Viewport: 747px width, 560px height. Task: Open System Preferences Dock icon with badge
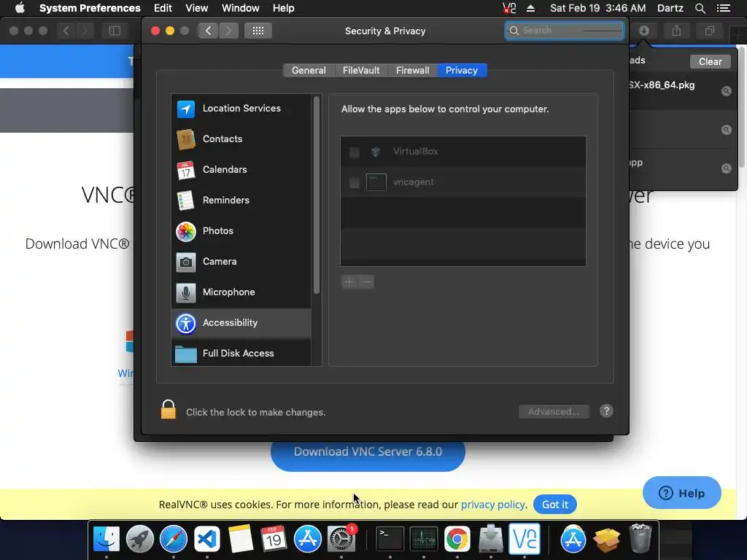(x=341, y=539)
